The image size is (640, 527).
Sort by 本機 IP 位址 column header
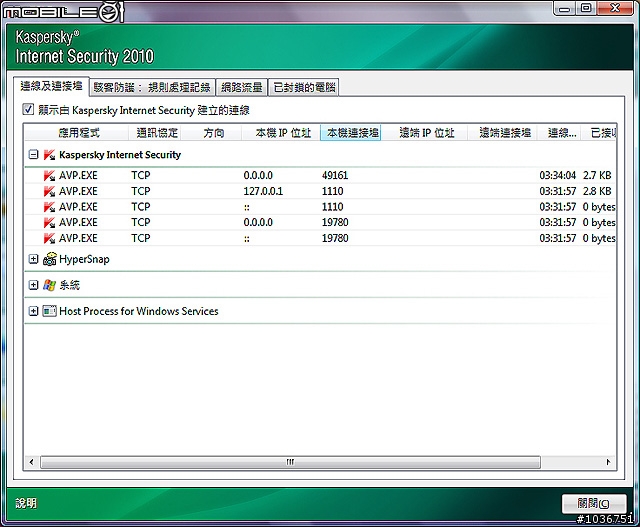click(282, 133)
